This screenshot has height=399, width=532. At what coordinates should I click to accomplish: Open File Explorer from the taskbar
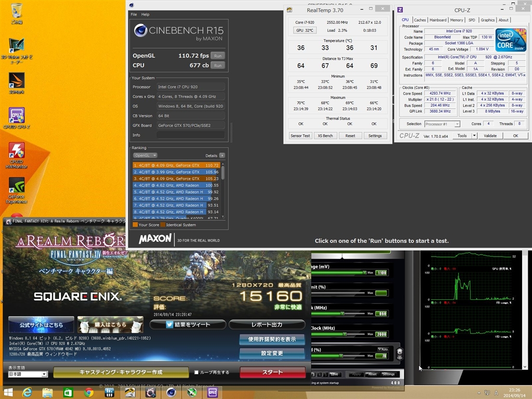pyautogui.click(x=47, y=393)
